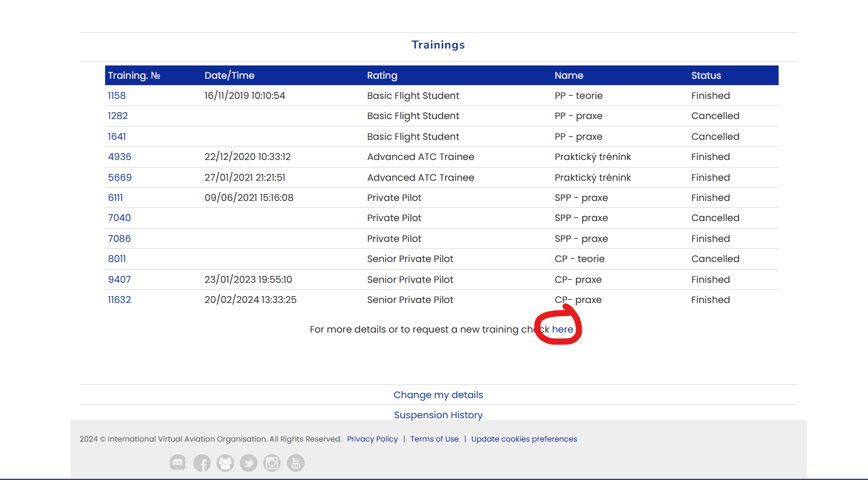Open the 'Change my details' link
Screen dimensions: 868x480
click(x=438, y=395)
